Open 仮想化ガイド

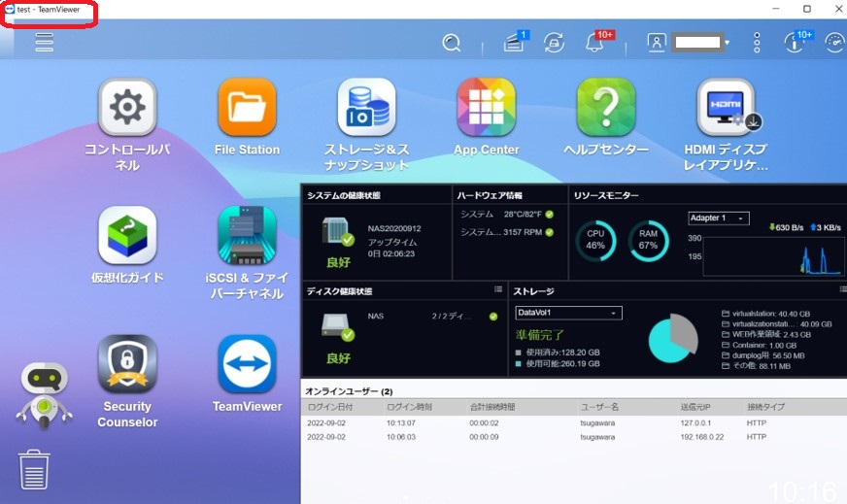click(127, 236)
